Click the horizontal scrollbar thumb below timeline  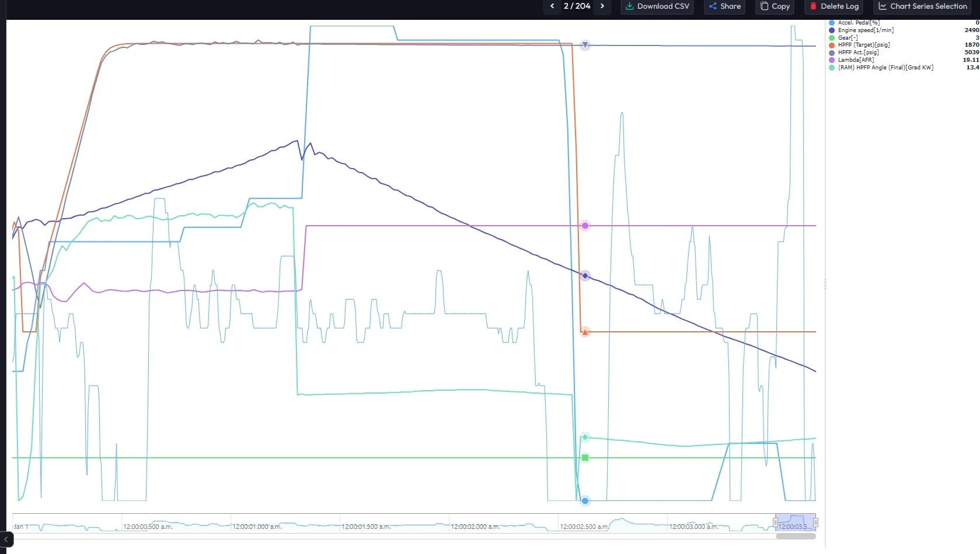pos(796,537)
